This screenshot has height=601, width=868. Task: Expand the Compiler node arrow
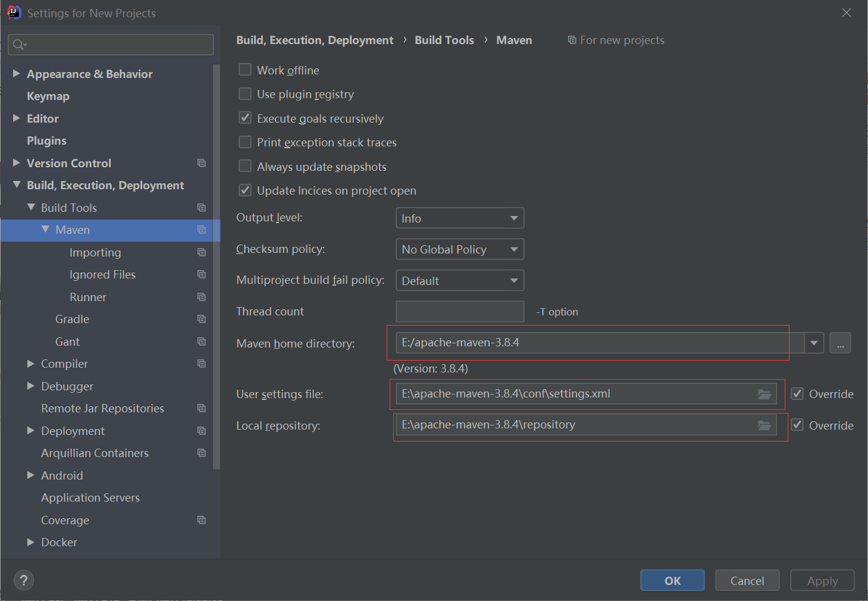pos(31,364)
